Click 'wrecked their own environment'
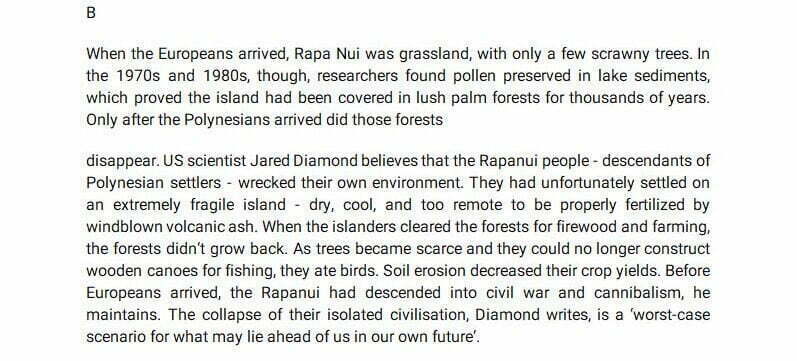This screenshot has height=361, width=797. click(348, 183)
